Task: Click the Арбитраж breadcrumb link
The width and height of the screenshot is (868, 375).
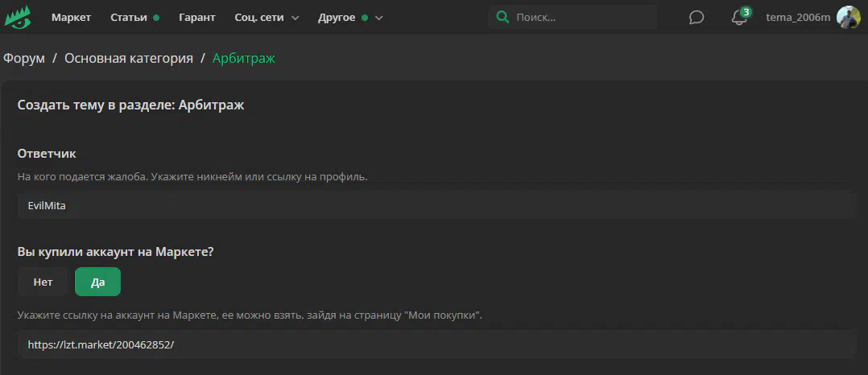Action: [244, 59]
